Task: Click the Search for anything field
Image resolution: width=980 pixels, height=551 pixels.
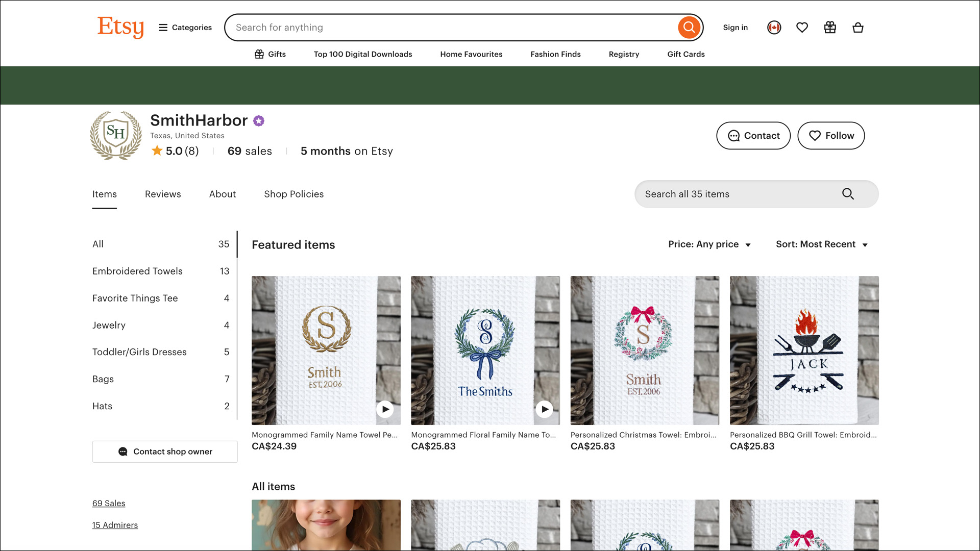Action: pos(449,28)
